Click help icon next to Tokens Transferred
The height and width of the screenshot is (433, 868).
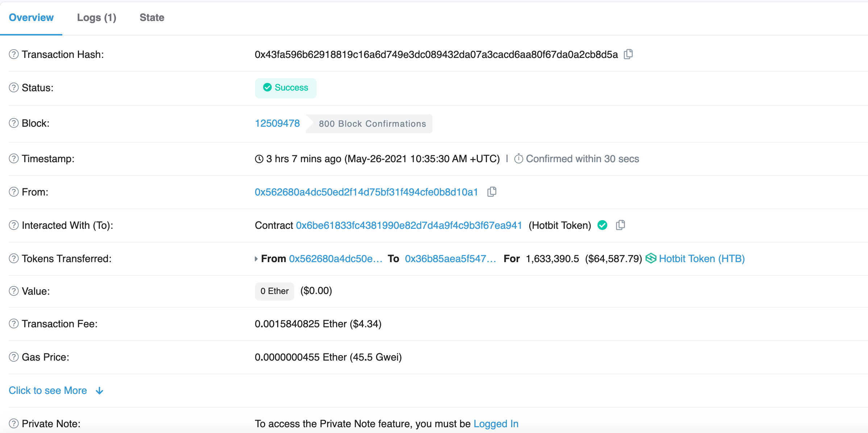(x=14, y=258)
